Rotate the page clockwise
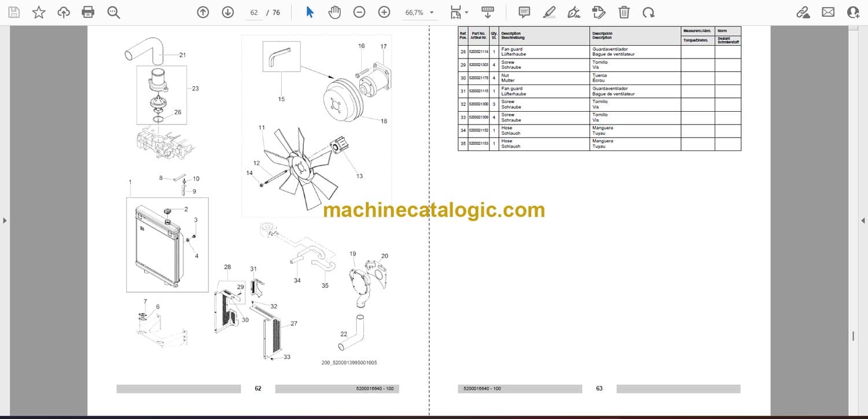The width and height of the screenshot is (868, 419). pos(649,12)
